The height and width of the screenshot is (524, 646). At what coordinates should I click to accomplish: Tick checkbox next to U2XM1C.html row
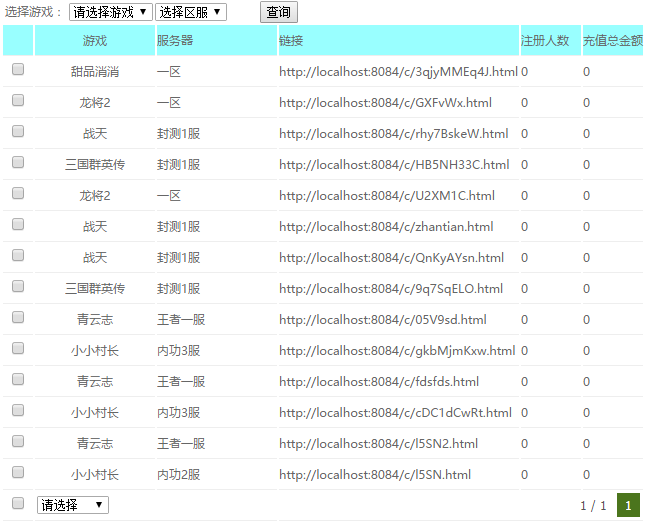click(18, 193)
